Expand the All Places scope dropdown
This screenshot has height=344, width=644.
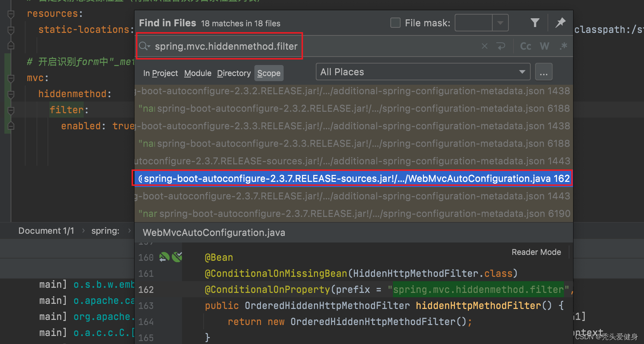point(522,72)
